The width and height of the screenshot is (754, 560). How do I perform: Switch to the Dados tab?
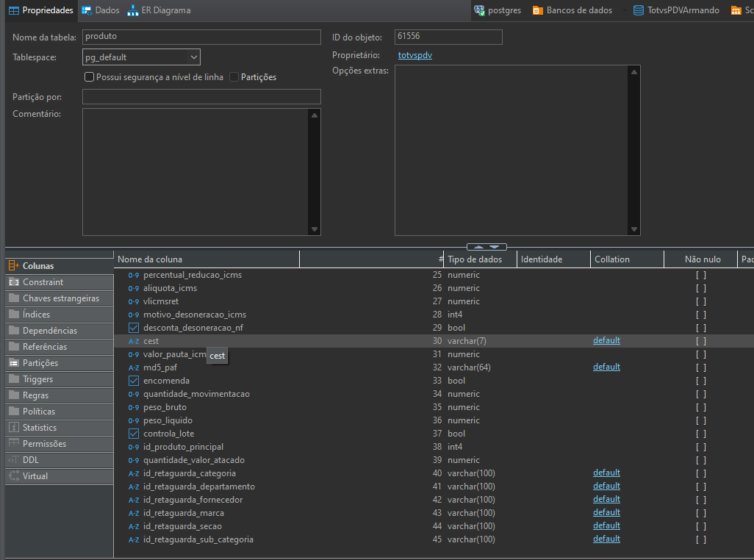coord(101,10)
